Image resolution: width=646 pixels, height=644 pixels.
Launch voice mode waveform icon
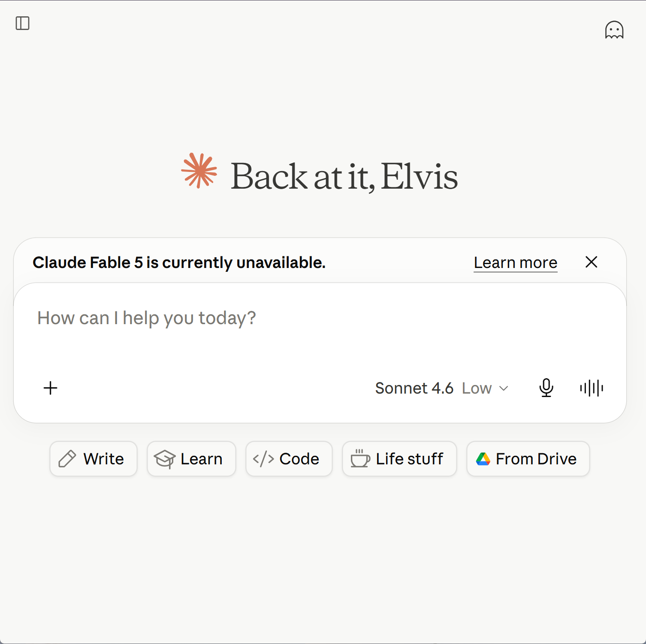592,388
